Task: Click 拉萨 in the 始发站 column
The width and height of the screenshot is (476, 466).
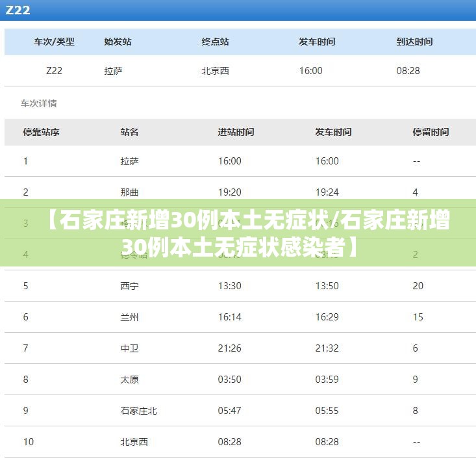Action: (x=113, y=71)
